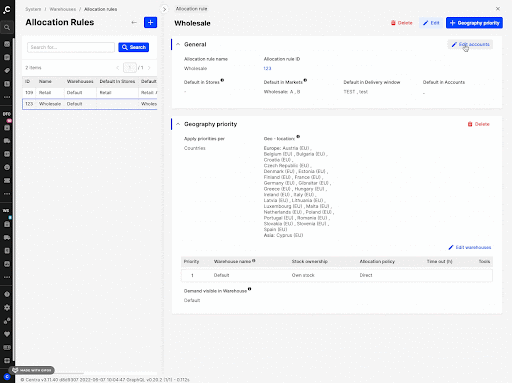Click the Warehouses breadcrumb
Image resolution: width=512 pixels, height=383 pixels.
[x=63, y=9]
